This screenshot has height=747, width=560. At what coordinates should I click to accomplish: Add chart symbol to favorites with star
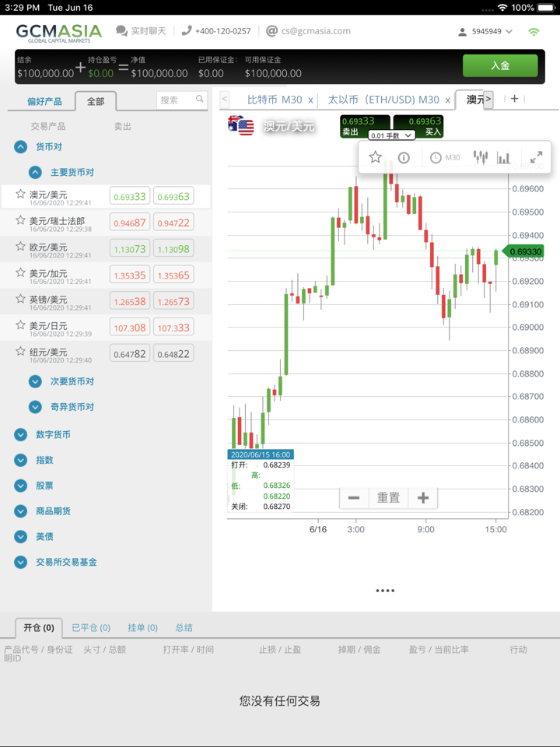[376, 157]
